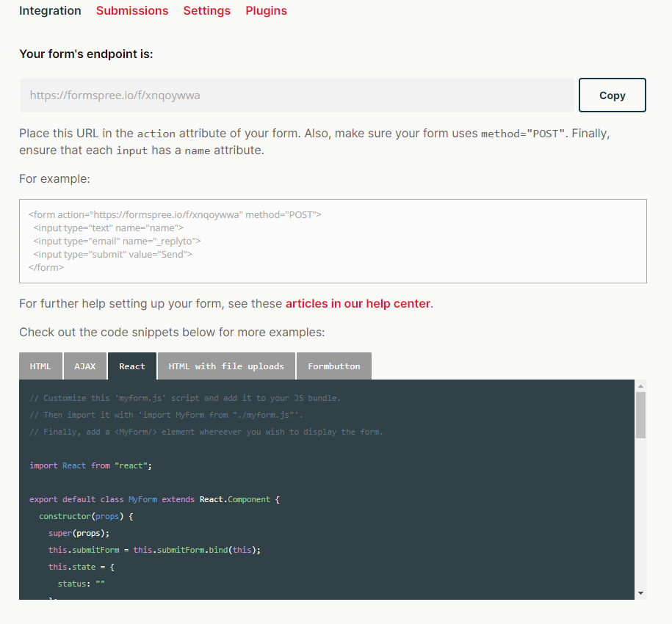Switch to the Submissions tab

(x=132, y=11)
